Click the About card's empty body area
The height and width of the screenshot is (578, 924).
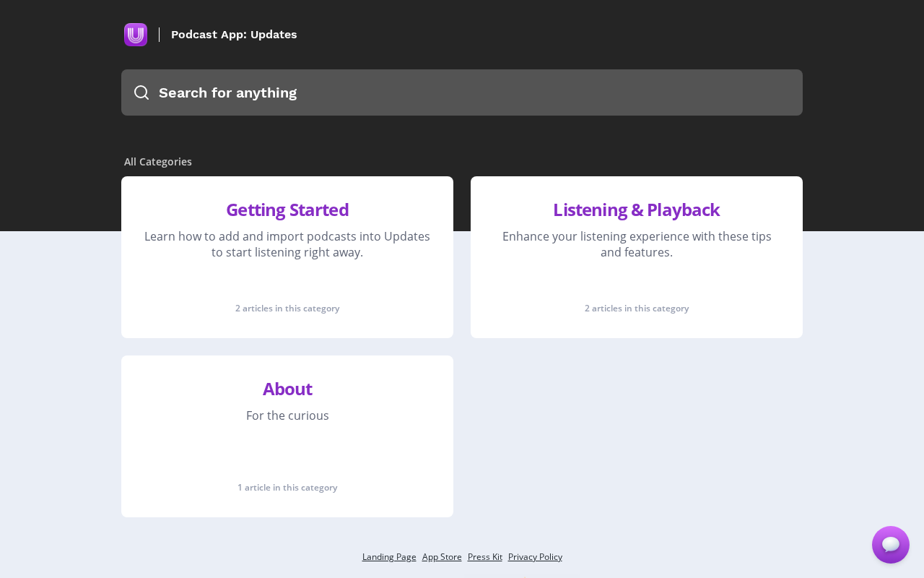pyautogui.click(x=287, y=452)
